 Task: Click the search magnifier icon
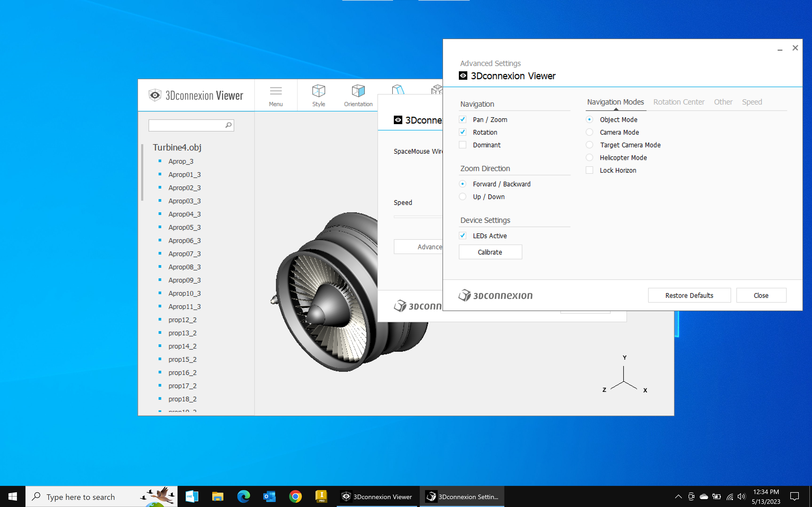coord(228,125)
